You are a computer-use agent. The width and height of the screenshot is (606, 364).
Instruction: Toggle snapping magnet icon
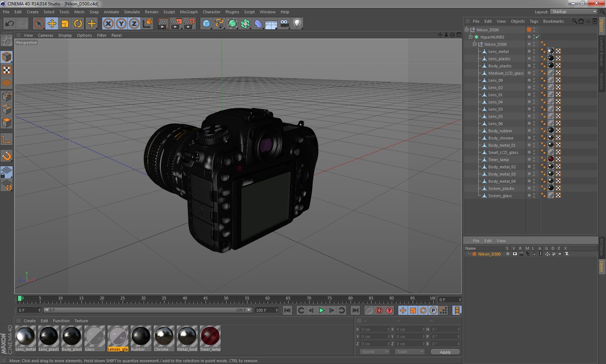click(x=6, y=156)
